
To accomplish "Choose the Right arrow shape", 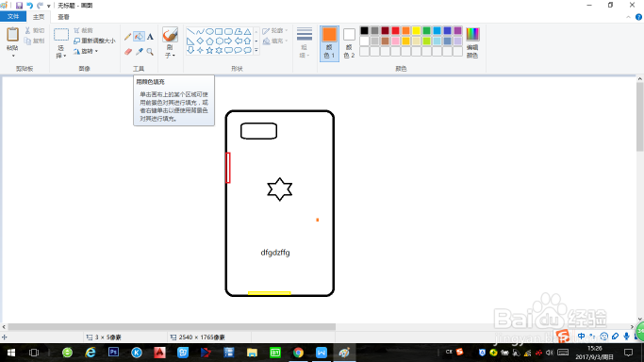I will [x=228, y=41].
